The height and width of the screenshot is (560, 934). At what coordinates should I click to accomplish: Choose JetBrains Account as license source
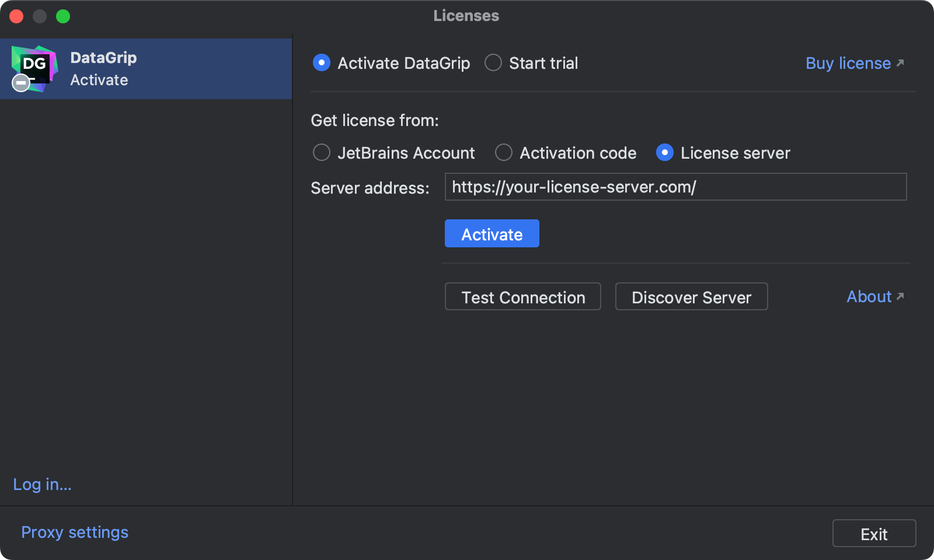[322, 153]
